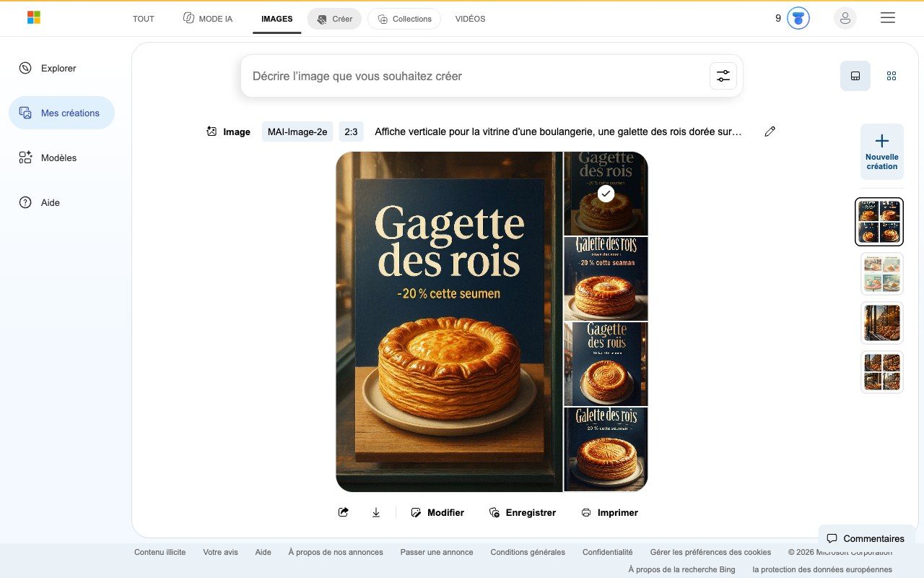Select the IMAGES tab
This screenshot has height=578, width=924.
click(x=277, y=19)
